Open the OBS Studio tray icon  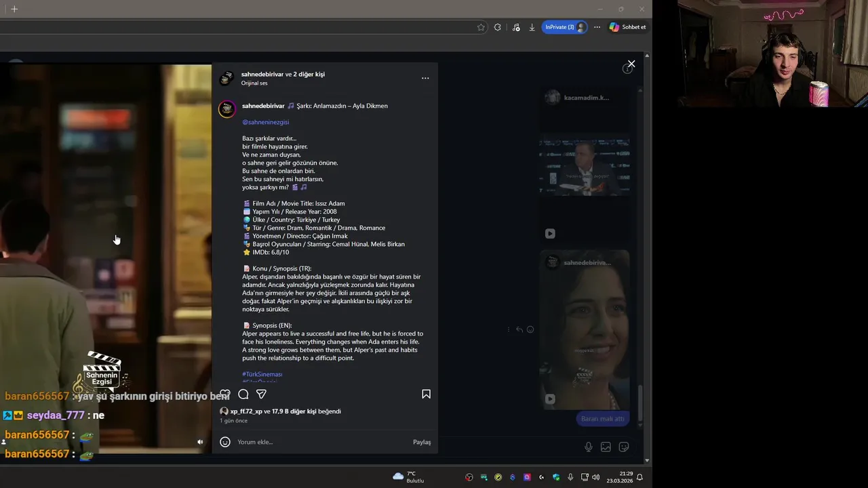469,477
